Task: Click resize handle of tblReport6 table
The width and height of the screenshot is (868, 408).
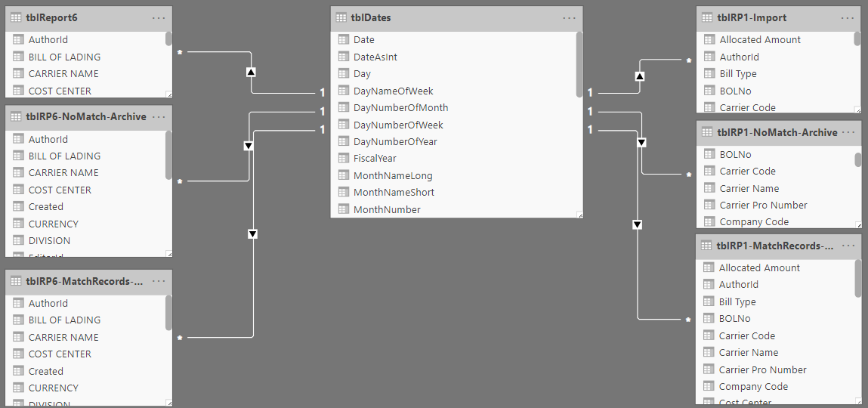Action: [168, 94]
